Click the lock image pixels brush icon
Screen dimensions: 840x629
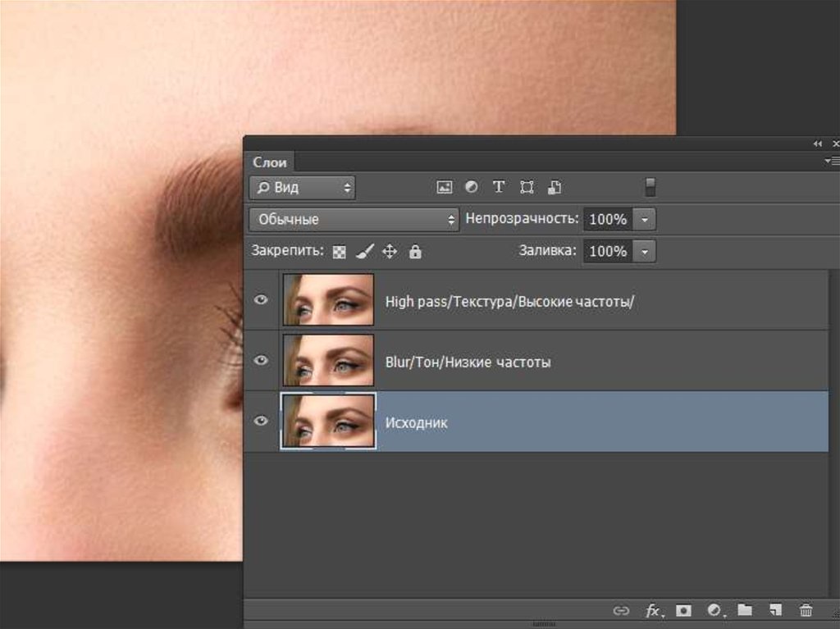click(365, 252)
